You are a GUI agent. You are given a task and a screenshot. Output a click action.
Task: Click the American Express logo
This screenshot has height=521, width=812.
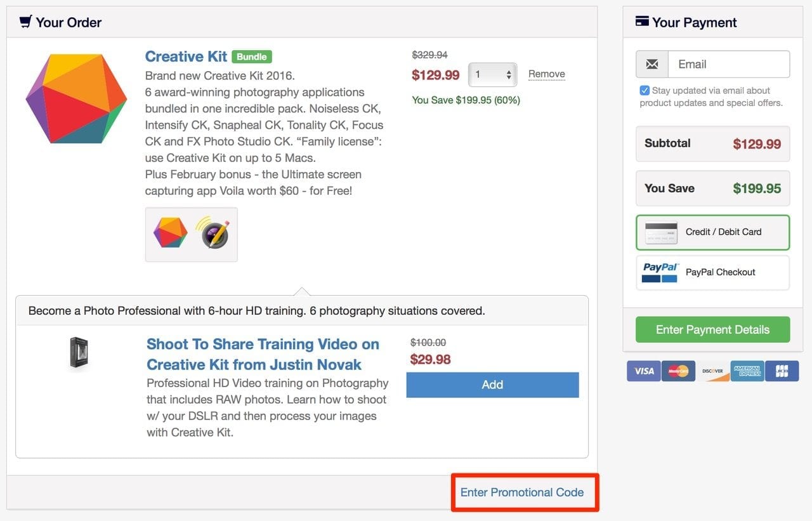click(747, 371)
